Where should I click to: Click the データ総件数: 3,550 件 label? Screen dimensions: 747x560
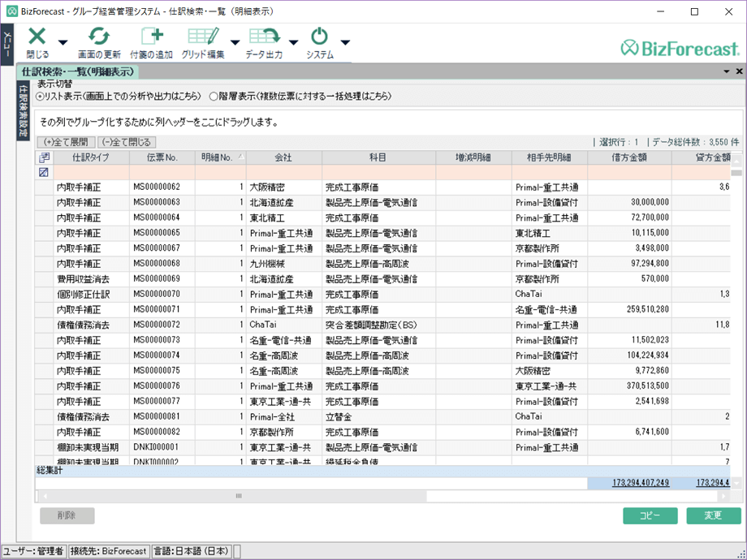click(696, 142)
